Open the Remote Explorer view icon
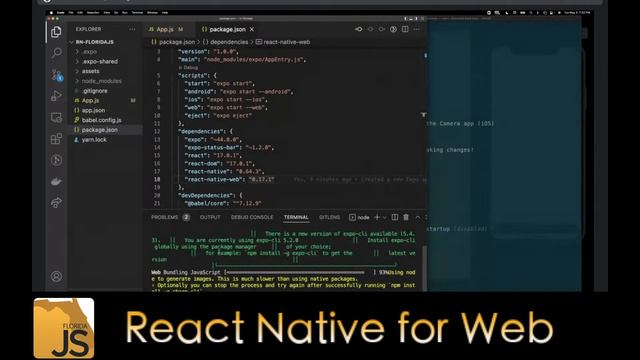 [56, 118]
